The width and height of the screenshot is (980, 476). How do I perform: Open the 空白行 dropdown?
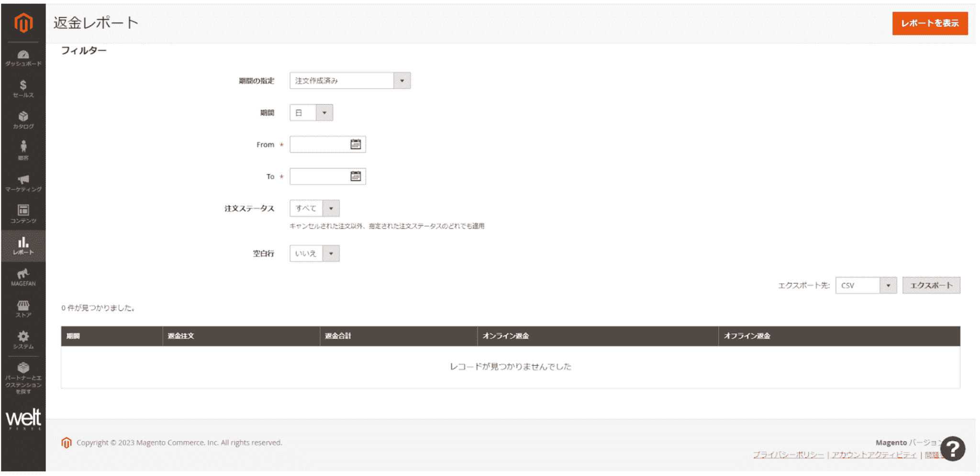click(331, 253)
